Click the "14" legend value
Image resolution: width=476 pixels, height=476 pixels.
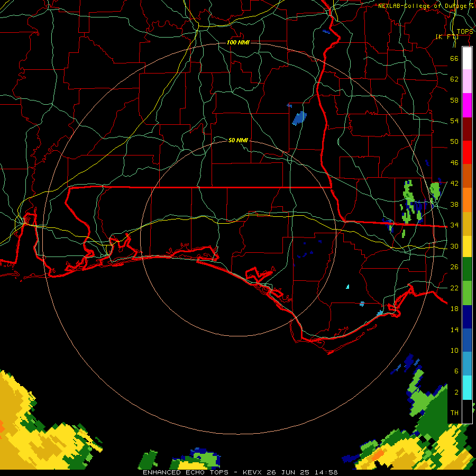[454, 329]
